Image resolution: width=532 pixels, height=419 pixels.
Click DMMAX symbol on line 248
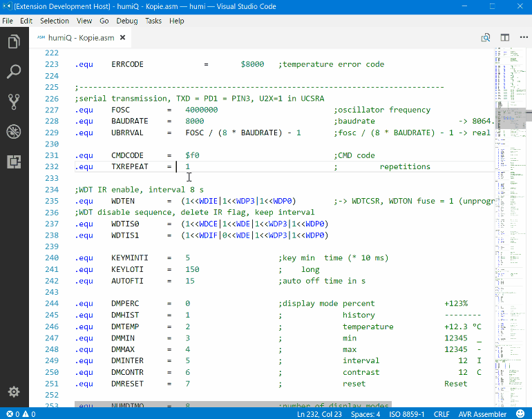click(123, 349)
